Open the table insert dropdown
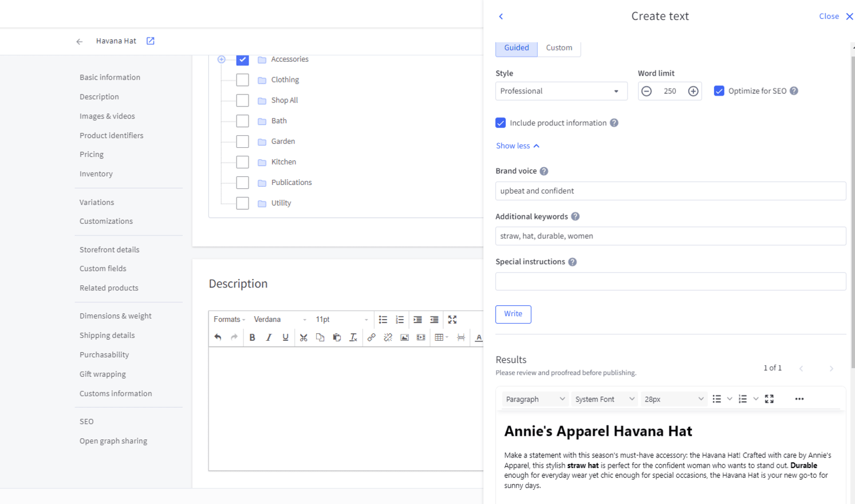 [x=442, y=337]
